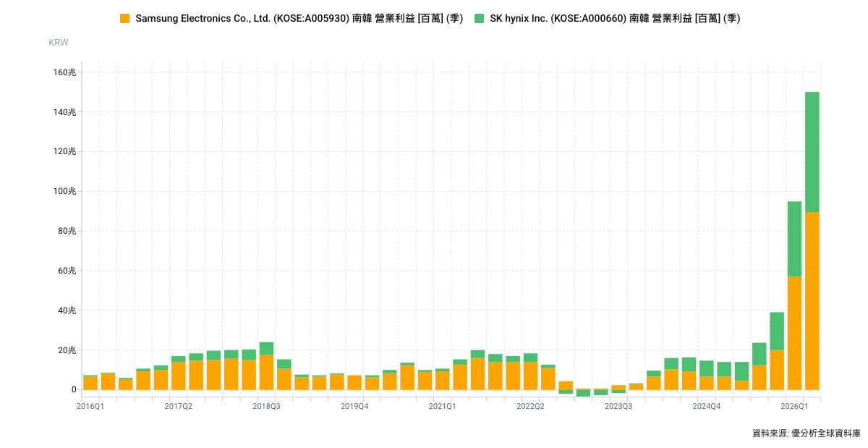
Task: Click the orange Samsung Electronics legend swatch
Action: pyautogui.click(x=125, y=19)
